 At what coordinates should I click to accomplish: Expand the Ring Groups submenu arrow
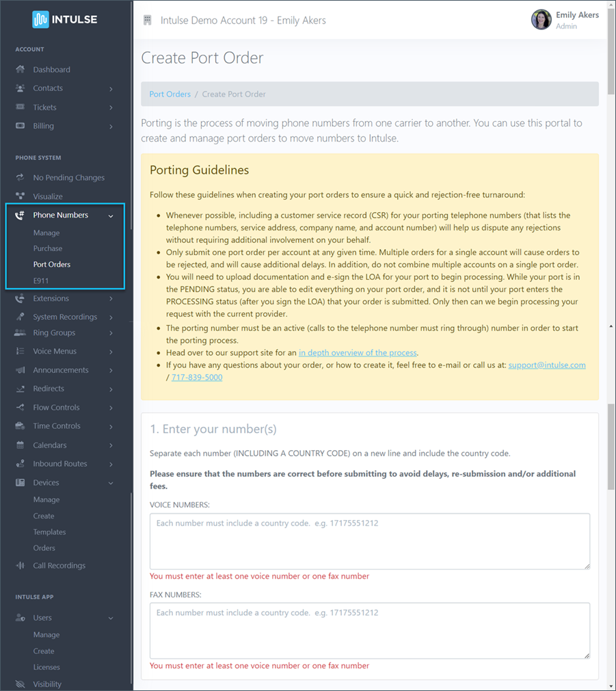111,333
